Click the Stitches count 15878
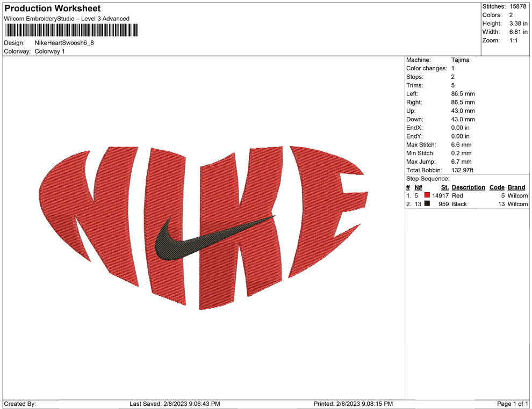The height and width of the screenshot is (409, 532). [517, 6]
